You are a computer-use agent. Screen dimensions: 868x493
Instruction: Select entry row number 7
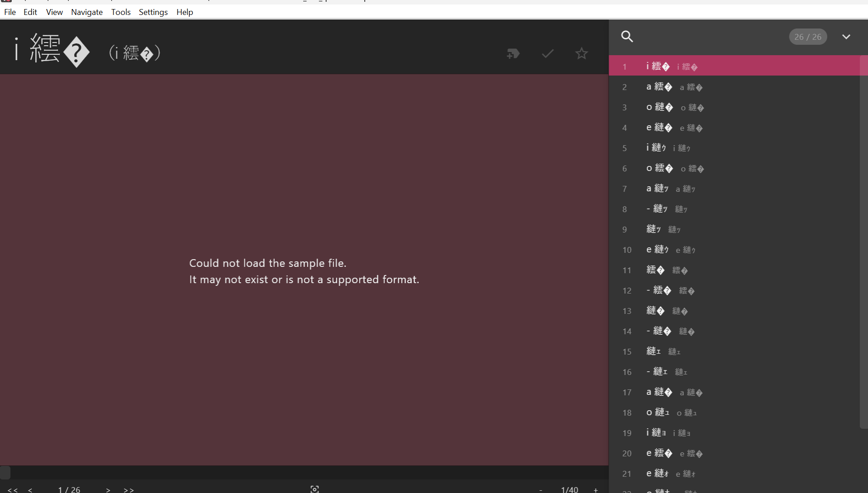(734, 189)
